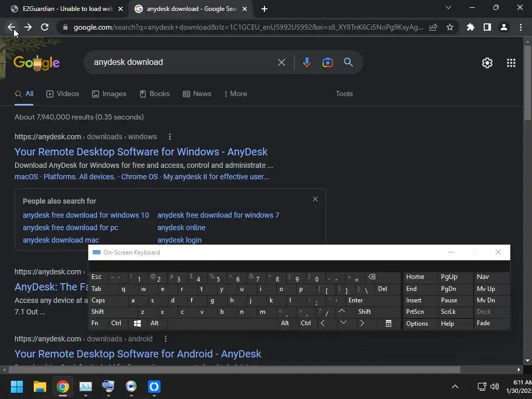Switch to Videos results

coord(63,94)
